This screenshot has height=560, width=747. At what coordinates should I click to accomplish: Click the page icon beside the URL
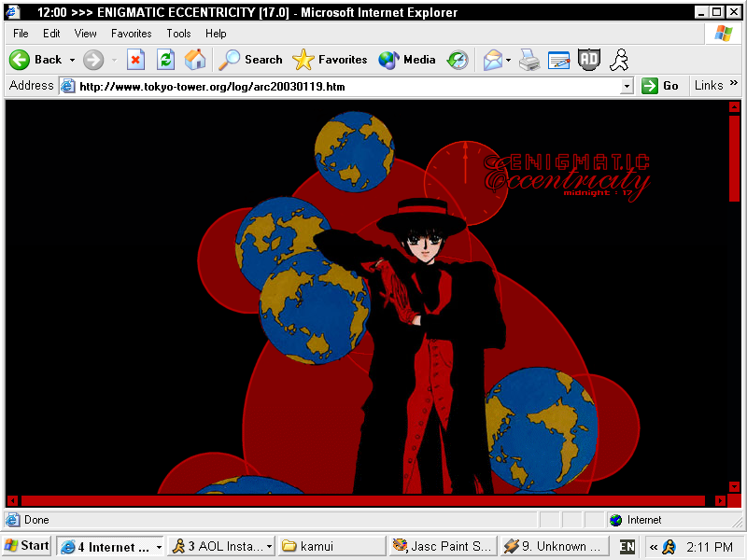coord(68,86)
